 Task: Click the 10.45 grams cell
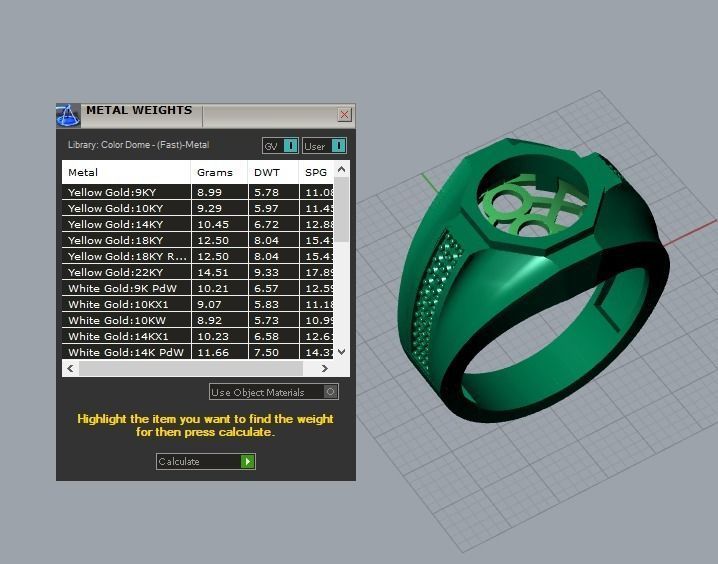219,224
